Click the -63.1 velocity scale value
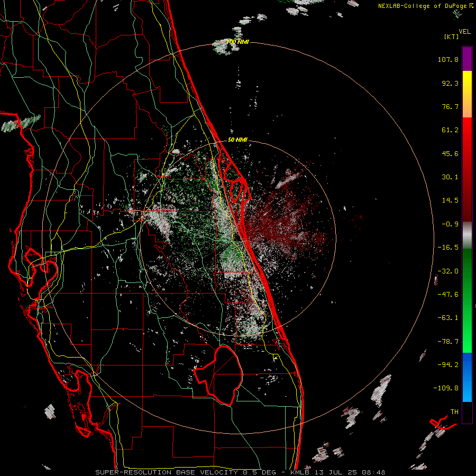Screen dimensions: 476x476 [448, 318]
